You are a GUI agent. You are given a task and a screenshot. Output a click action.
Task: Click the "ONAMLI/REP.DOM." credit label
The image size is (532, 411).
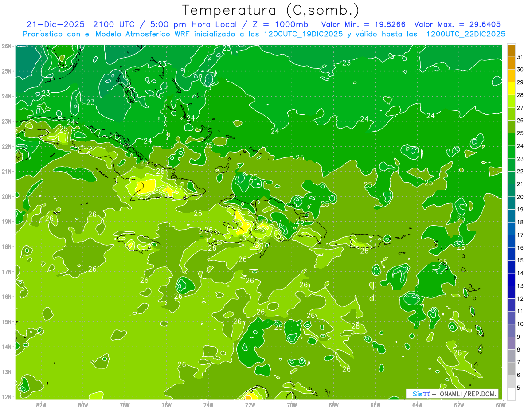[x=468, y=393]
